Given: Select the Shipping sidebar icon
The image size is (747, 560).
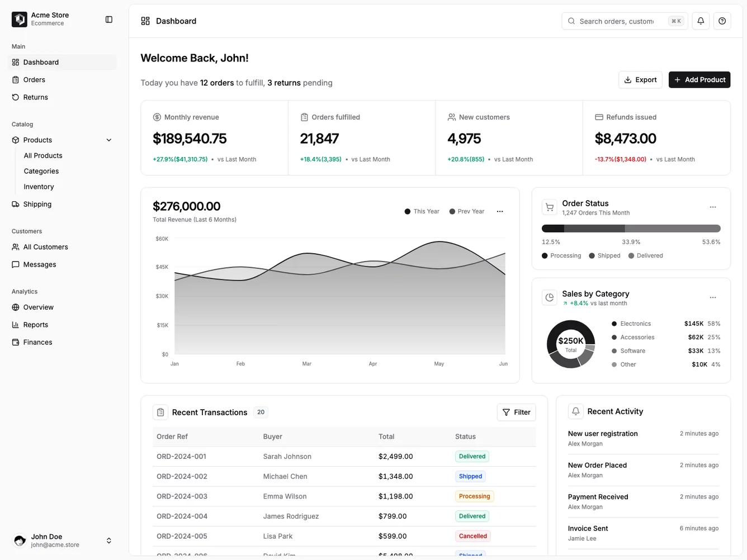Looking at the screenshot, I should point(16,204).
